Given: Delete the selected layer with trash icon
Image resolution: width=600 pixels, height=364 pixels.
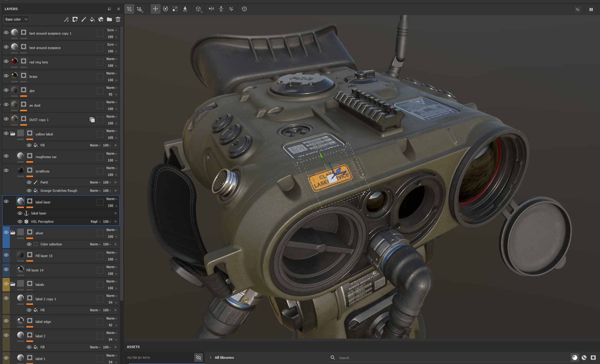Looking at the screenshot, I should [x=118, y=19].
